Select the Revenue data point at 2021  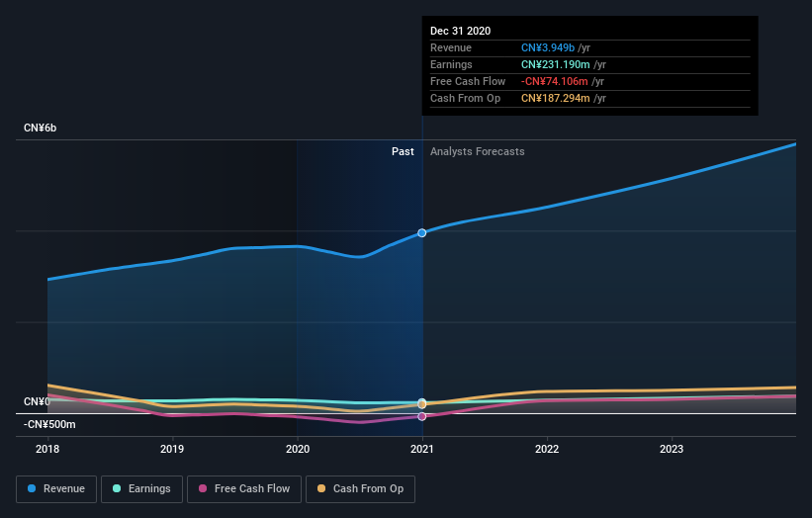(x=422, y=233)
